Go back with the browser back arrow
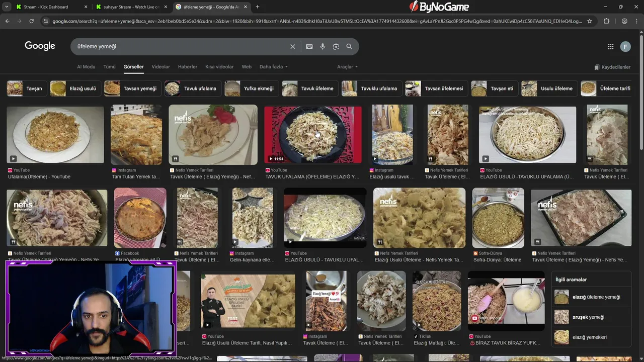 point(7,21)
